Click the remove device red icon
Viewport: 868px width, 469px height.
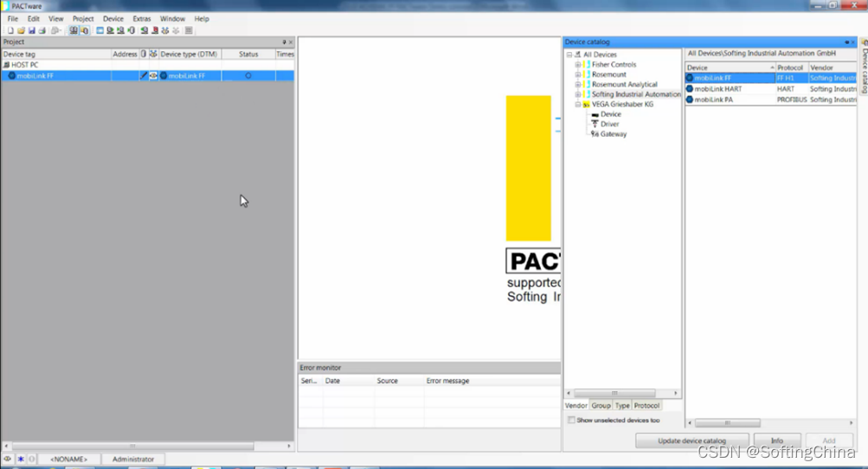155,30
